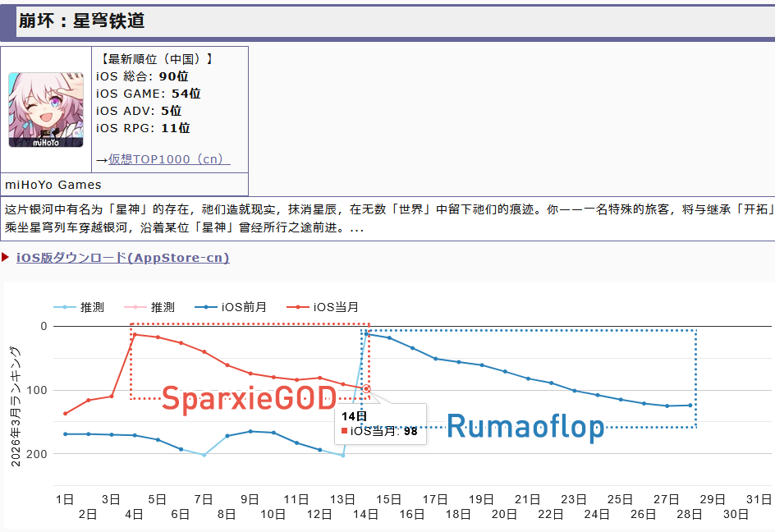This screenshot has height=532, width=775.
Task: Click the highlighted 14日 iOS当月 data point
Action: point(366,389)
